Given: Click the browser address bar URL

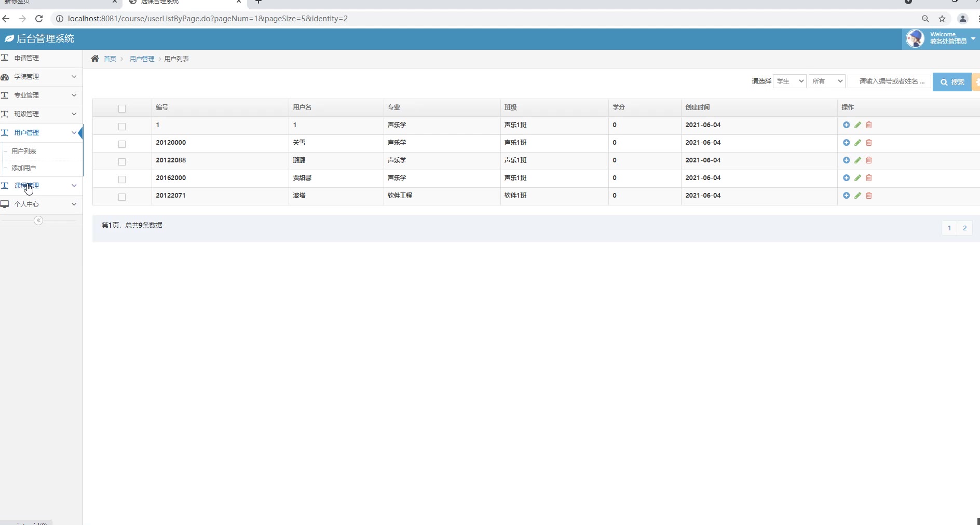Looking at the screenshot, I should (208, 19).
